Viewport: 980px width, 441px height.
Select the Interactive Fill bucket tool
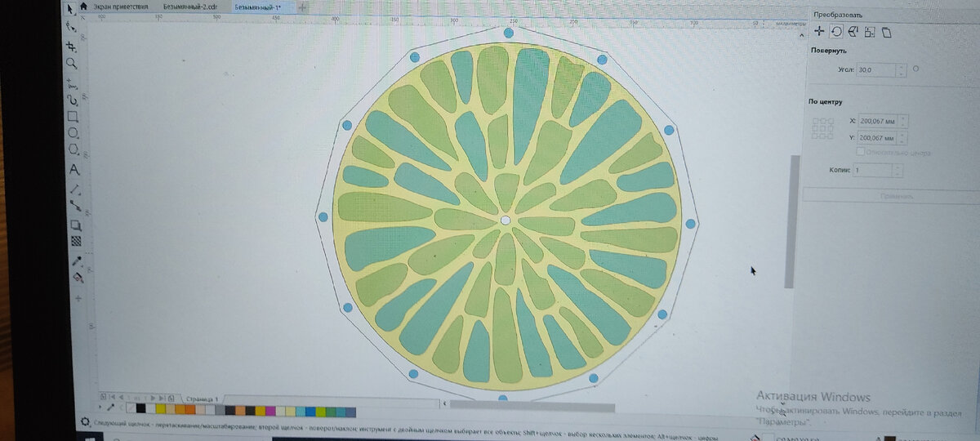[x=78, y=278]
